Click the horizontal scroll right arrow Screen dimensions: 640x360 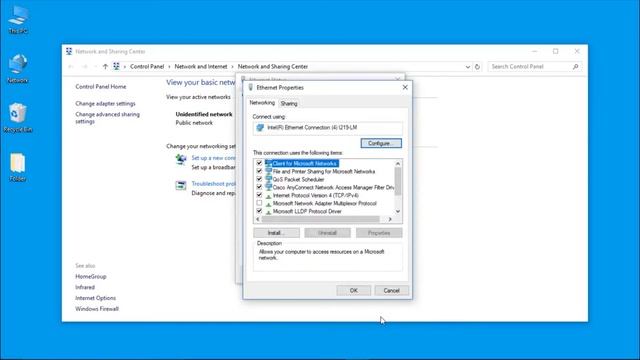tap(390, 219)
